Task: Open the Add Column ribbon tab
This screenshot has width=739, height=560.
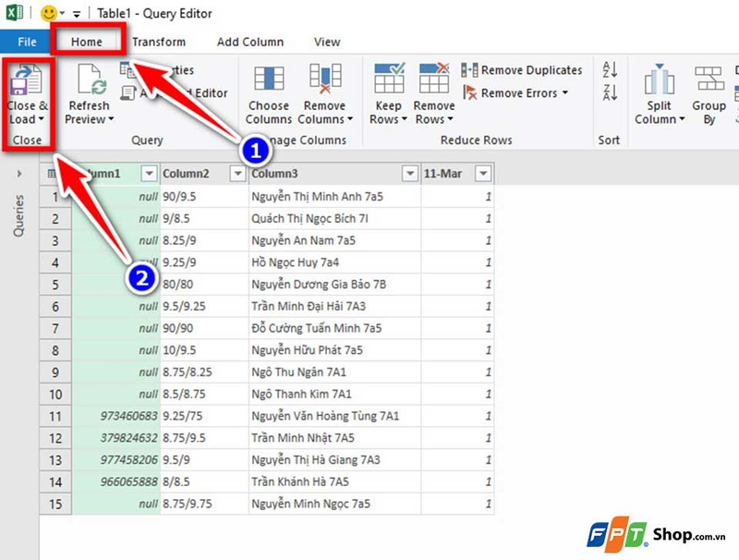Action: [x=249, y=41]
